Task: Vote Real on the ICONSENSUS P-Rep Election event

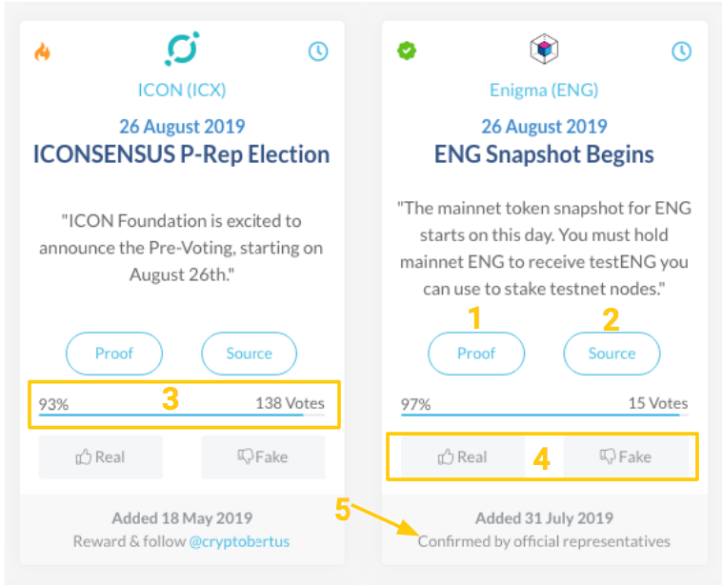Action: [x=101, y=457]
